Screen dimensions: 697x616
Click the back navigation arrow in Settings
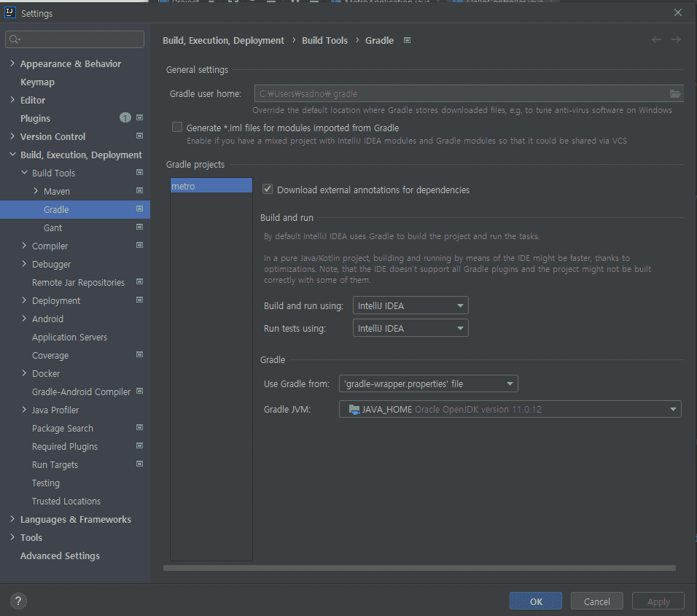pyautogui.click(x=656, y=39)
